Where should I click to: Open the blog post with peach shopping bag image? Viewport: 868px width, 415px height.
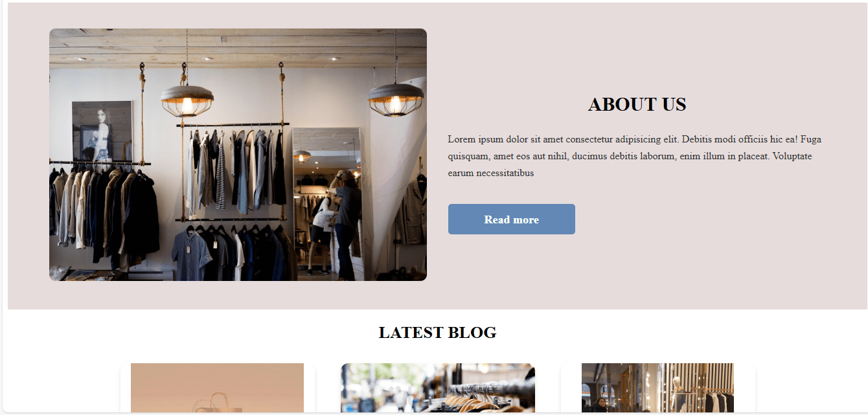[217, 388]
